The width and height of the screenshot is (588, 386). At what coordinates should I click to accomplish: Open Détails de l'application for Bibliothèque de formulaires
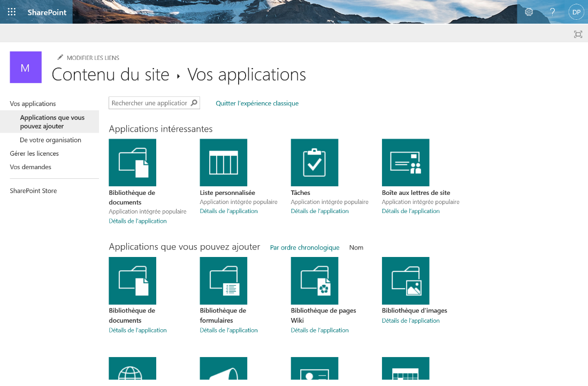click(229, 330)
